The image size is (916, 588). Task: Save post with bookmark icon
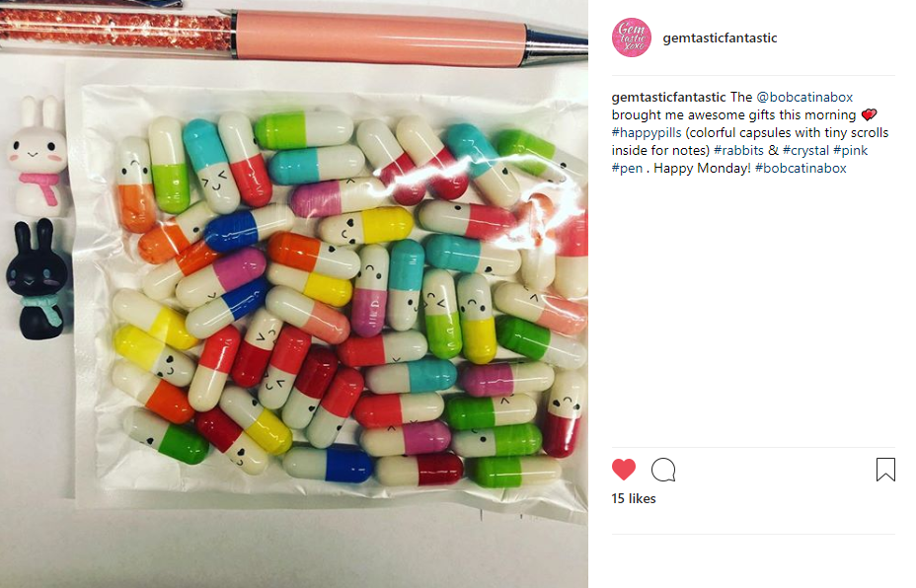pos(885,470)
